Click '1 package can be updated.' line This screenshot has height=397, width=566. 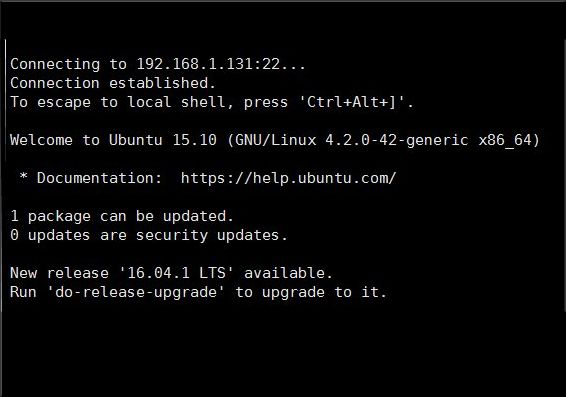tap(122, 217)
